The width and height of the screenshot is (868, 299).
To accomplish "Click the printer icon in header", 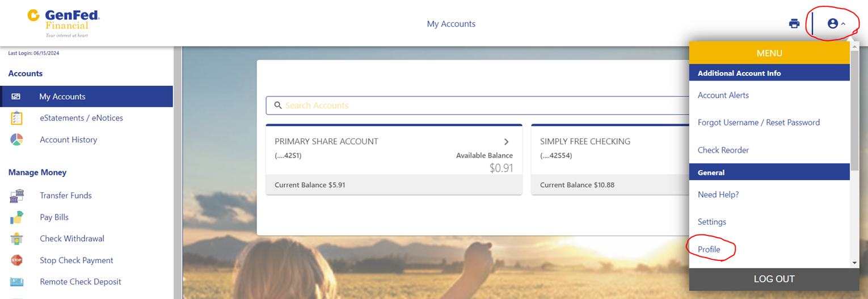I will coord(794,23).
